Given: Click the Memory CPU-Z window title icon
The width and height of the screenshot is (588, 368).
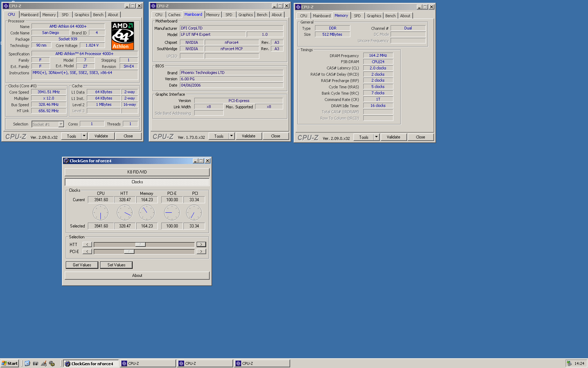Looking at the screenshot, I should (x=298, y=7).
